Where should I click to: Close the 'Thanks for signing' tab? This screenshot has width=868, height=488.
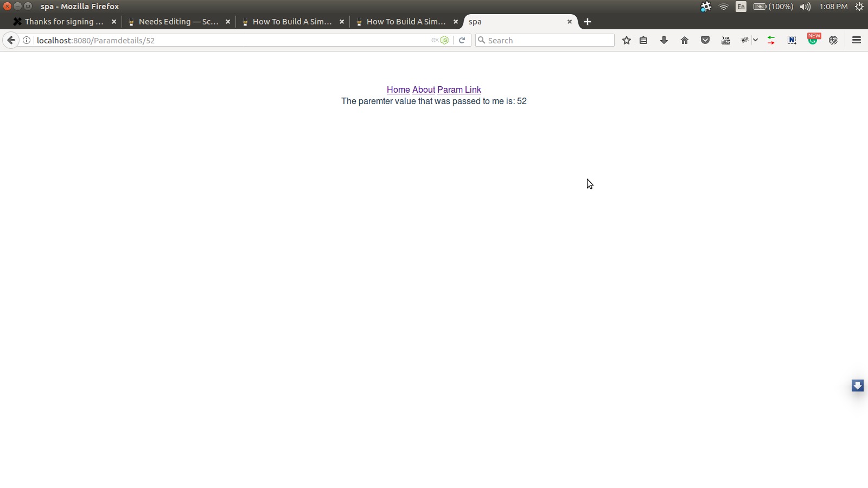coord(114,22)
